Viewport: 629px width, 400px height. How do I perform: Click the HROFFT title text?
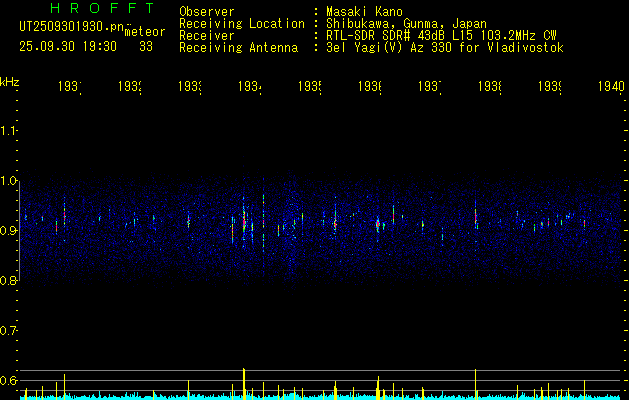click(x=103, y=8)
